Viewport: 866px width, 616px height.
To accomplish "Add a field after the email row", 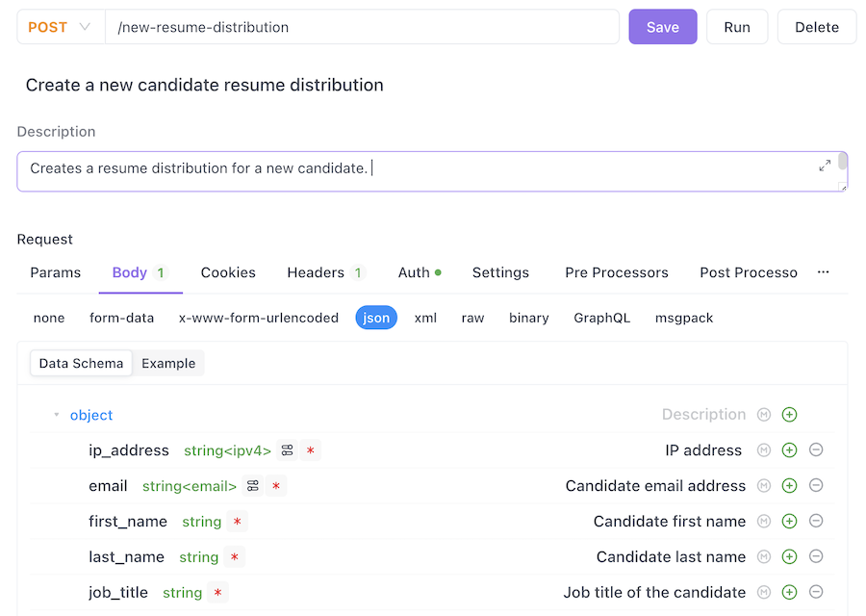I will tap(789, 486).
